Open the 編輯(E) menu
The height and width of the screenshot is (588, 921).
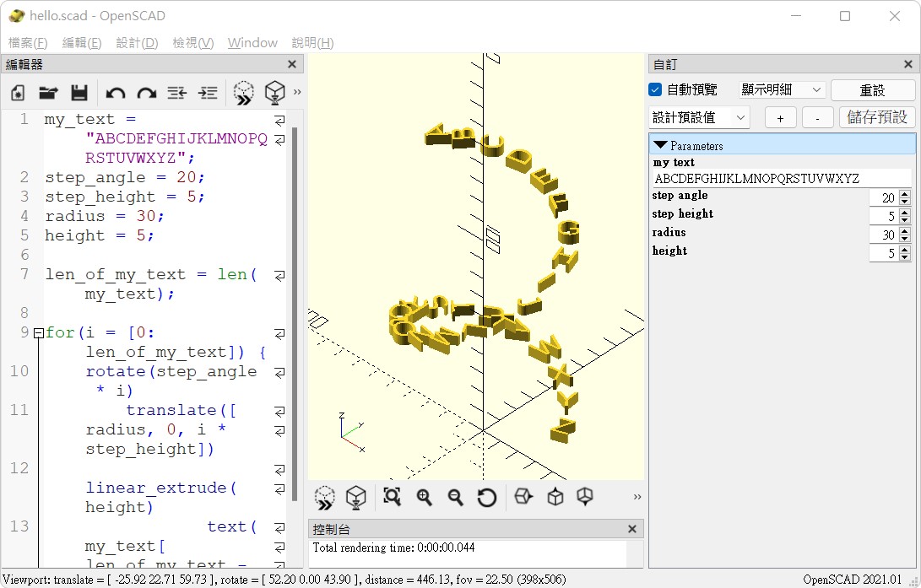[x=82, y=43]
